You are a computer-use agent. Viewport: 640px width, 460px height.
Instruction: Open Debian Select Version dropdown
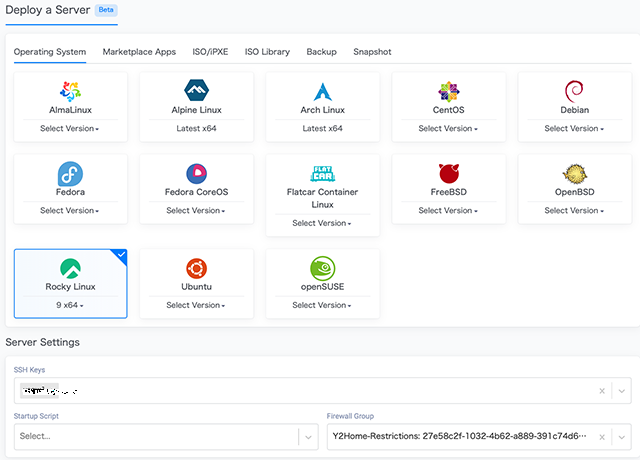point(574,129)
